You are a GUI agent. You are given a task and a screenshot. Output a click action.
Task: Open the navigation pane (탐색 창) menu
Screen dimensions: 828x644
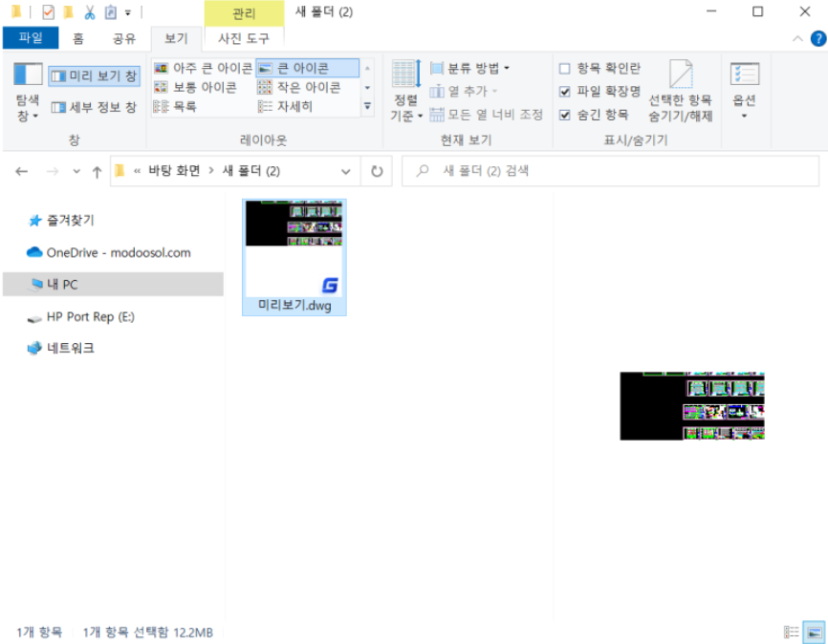[28, 93]
